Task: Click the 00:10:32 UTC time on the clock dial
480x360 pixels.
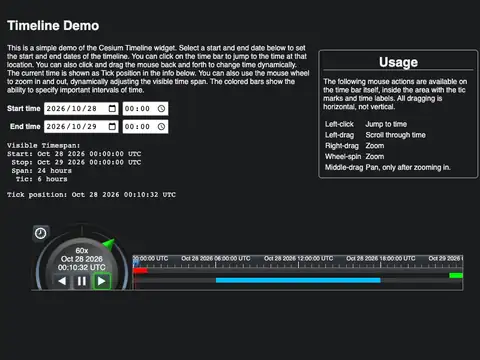Action: (x=82, y=267)
